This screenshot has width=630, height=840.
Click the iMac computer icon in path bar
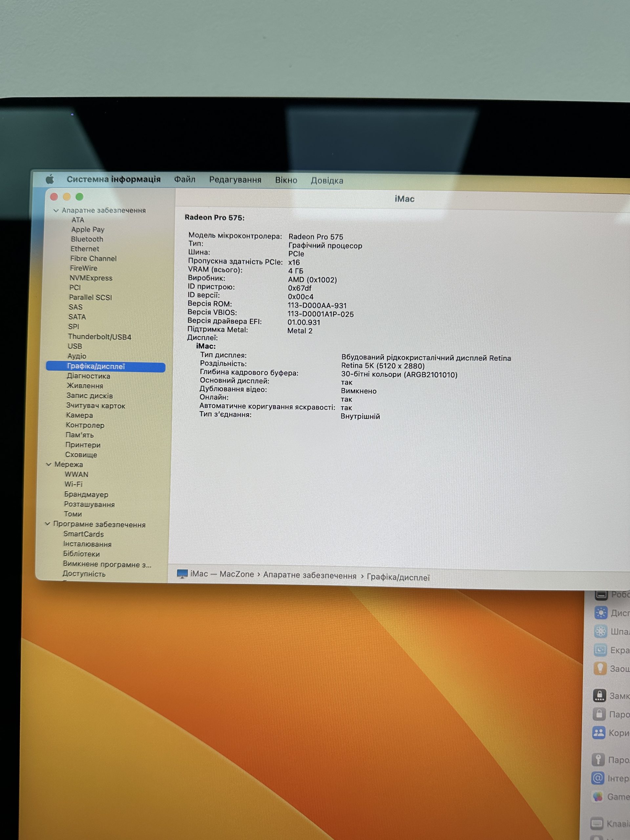click(182, 574)
